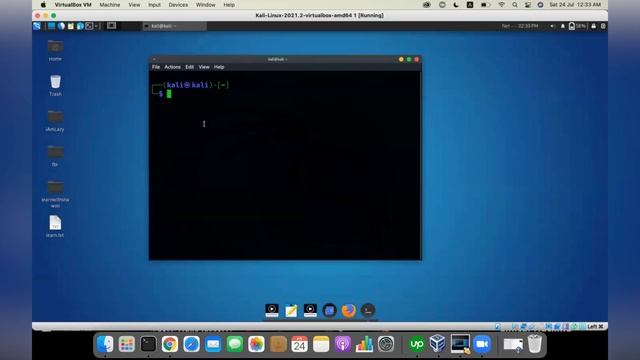Open System Preferences from the Dock

click(386, 344)
